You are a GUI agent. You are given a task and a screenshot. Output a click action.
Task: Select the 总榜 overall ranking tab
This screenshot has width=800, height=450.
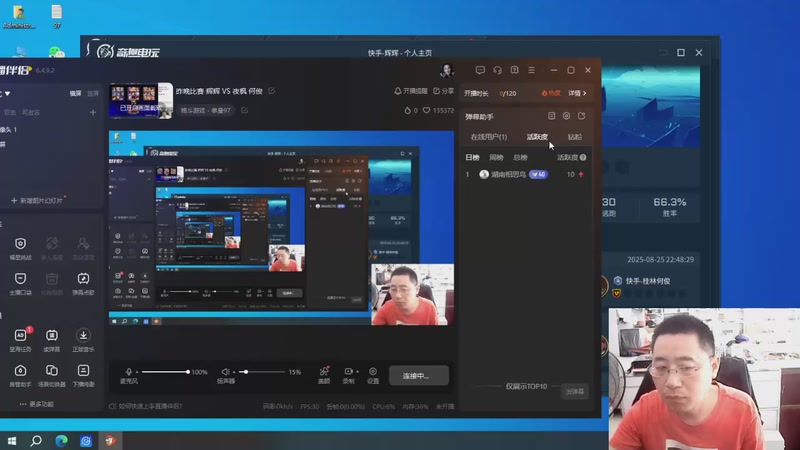520,158
